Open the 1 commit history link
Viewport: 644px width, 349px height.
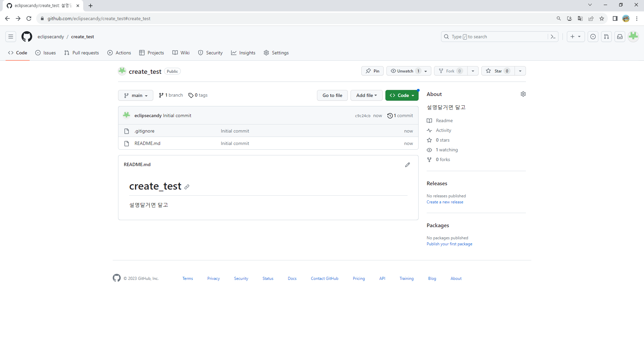(x=400, y=115)
